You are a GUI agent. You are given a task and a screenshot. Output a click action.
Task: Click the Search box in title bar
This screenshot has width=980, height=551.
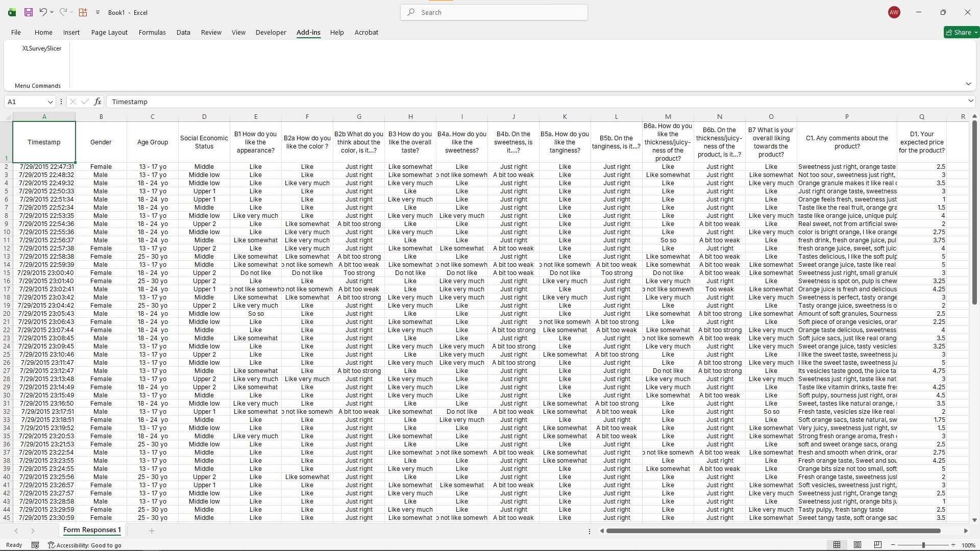tap(494, 12)
